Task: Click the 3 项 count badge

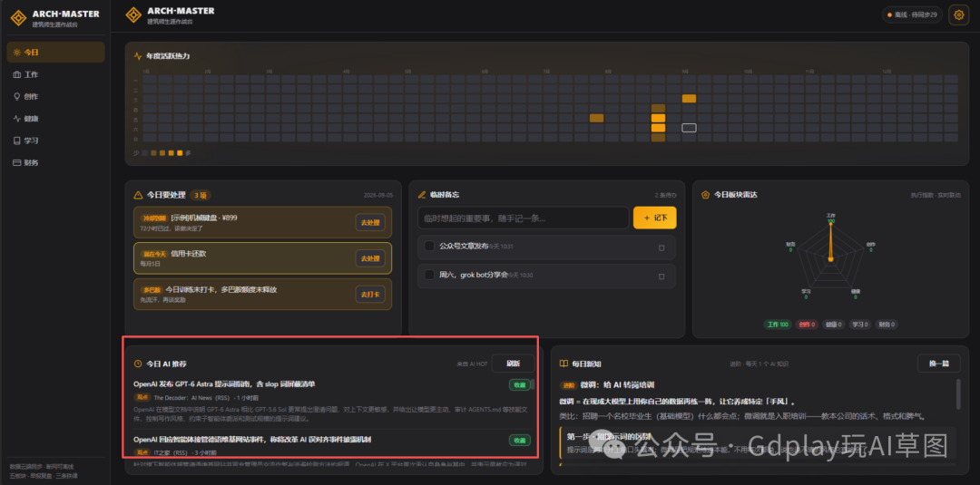Action: click(200, 195)
